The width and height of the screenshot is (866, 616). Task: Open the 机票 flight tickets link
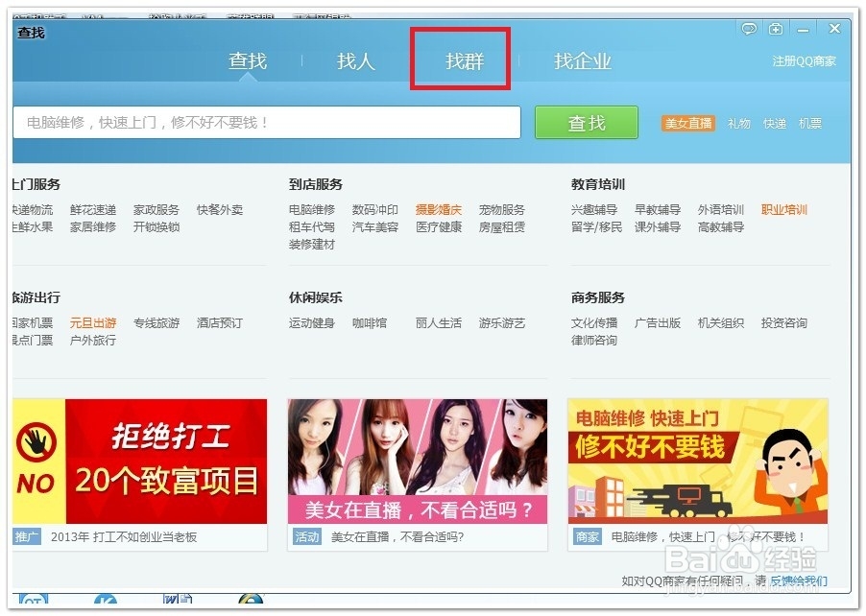pyautogui.click(x=809, y=123)
